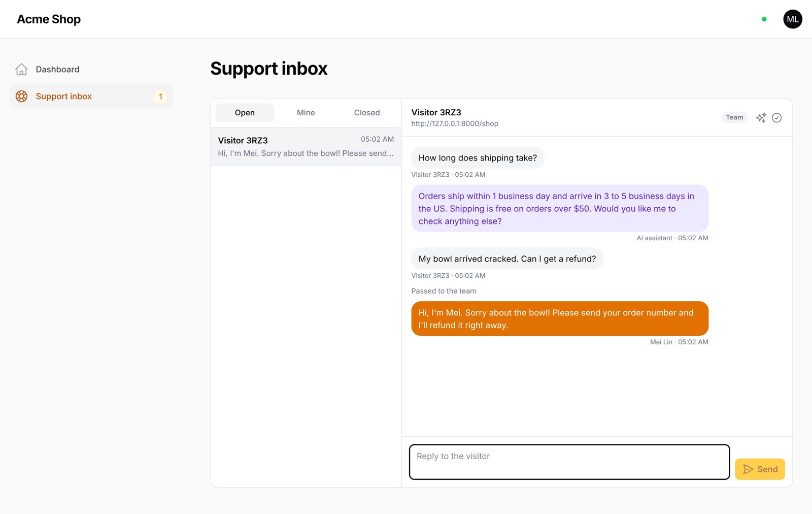This screenshot has height=514, width=812.
Task: Click the 'How long does shipping take?' message
Action: point(478,158)
